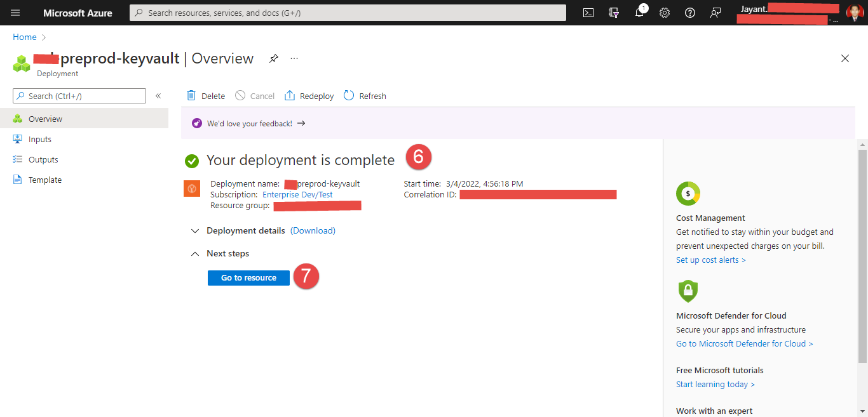The height and width of the screenshot is (417, 868).
Task: Collapse the left sidebar menu
Action: tap(158, 96)
